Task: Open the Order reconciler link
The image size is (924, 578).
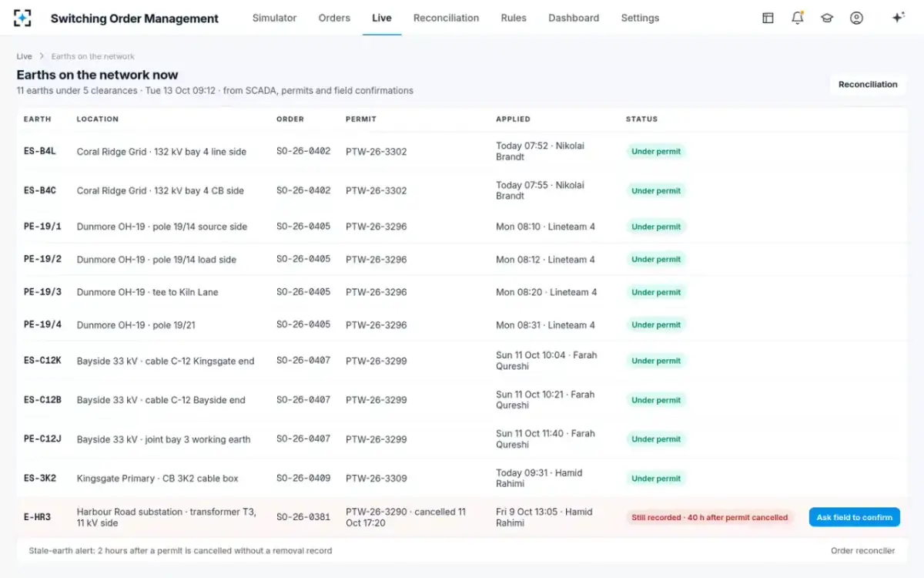Action: tap(862, 550)
